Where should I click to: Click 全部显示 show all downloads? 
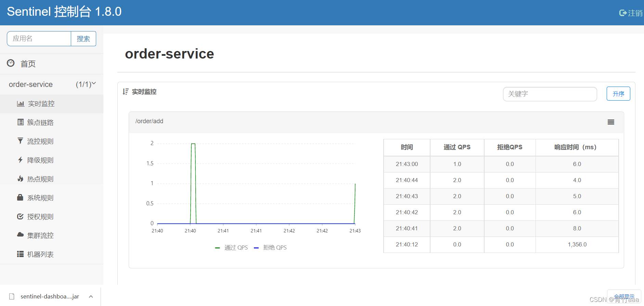coord(624,296)
